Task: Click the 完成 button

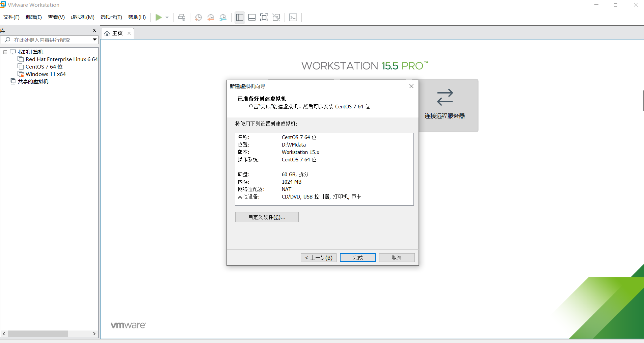Action: click(358, 258)
